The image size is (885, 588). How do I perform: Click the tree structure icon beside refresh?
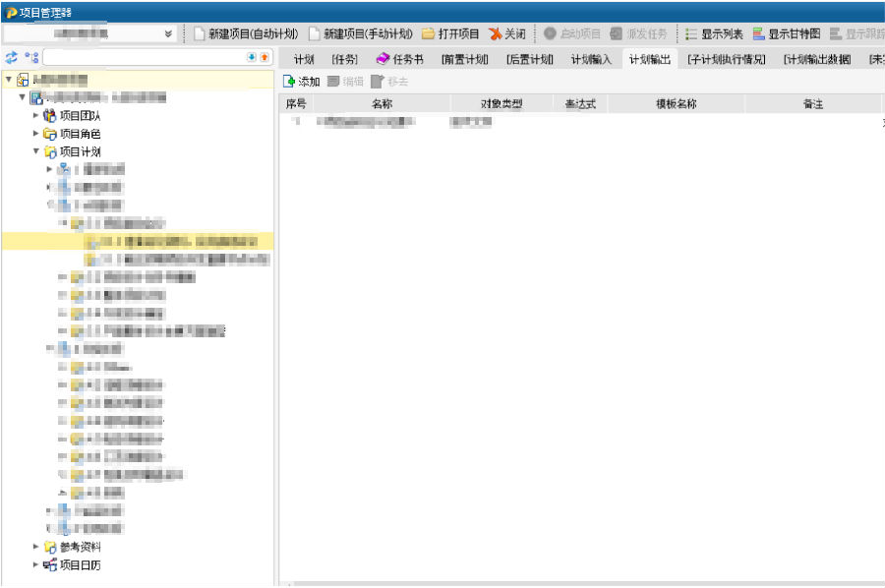pos(32,58)
